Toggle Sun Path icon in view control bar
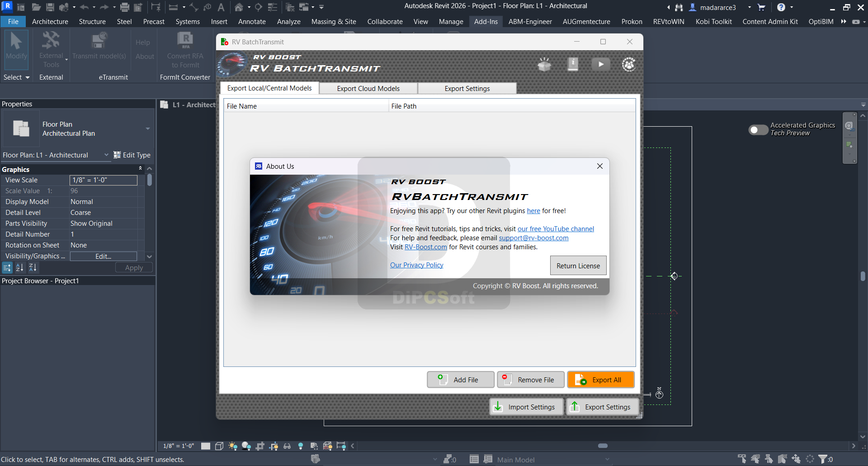 233,446
